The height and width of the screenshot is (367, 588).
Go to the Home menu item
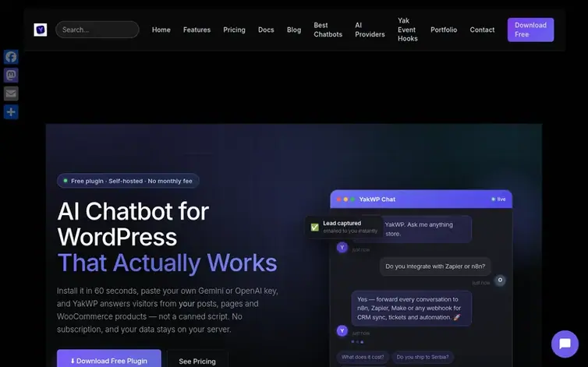click(x=161, y=30)
